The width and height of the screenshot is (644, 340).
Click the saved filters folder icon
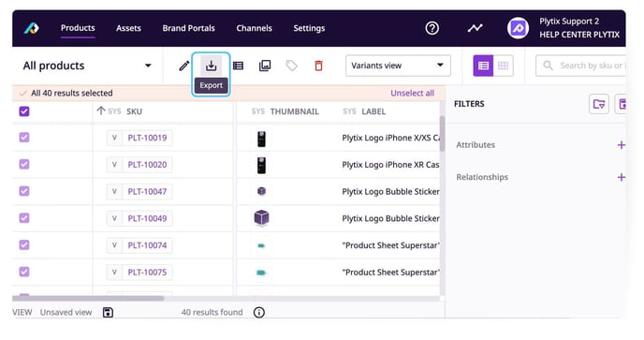click(x=599, y=104)
